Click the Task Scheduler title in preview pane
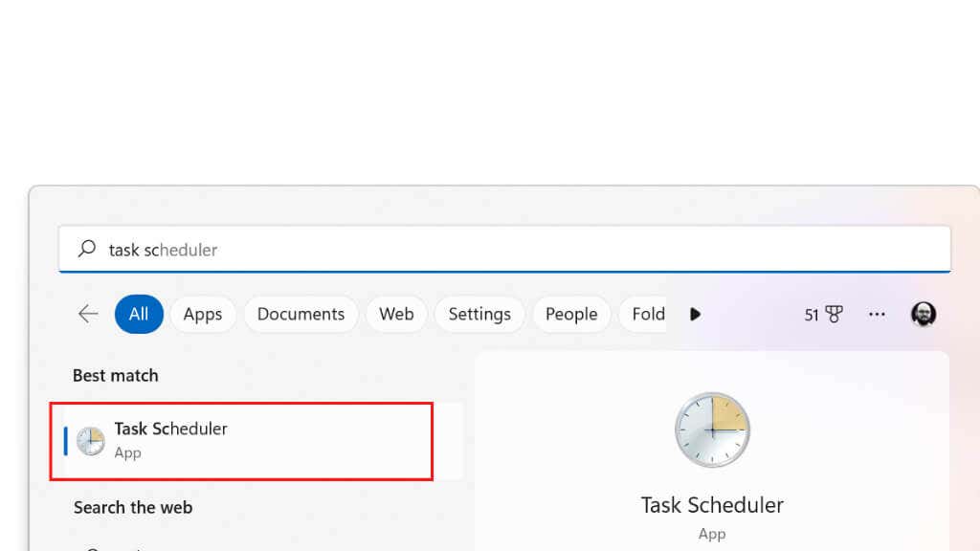This screenshot has height=551, width=980. pyautogui.click(x=712, y=505)
